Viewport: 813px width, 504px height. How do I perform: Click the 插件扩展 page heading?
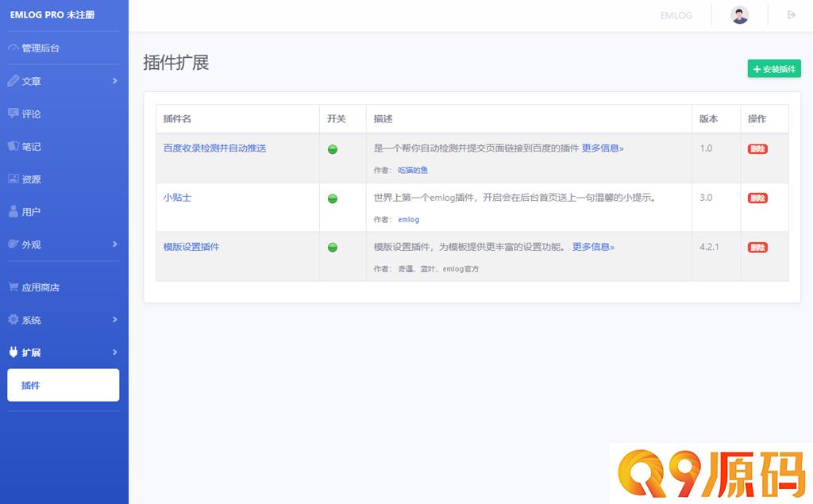coord(176,63)
